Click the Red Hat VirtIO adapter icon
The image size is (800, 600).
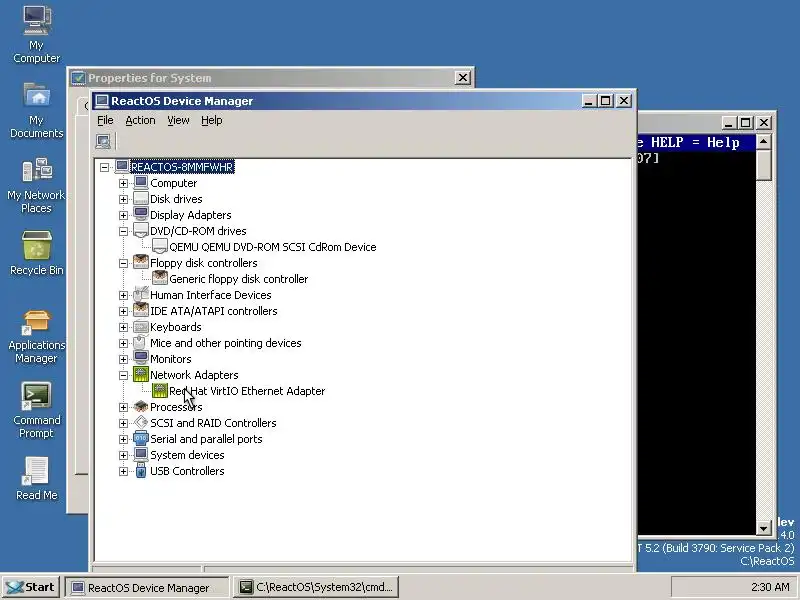click(160, 391)
